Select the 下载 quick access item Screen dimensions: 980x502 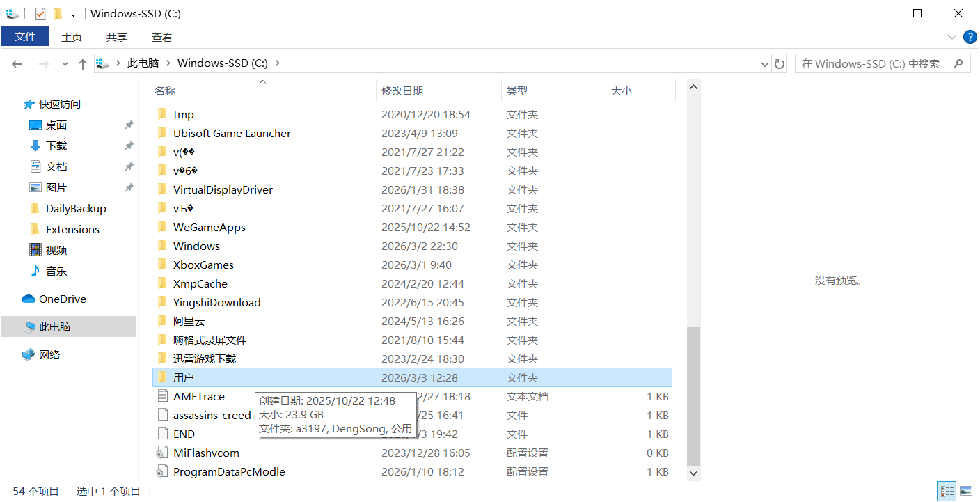point(56,146)
